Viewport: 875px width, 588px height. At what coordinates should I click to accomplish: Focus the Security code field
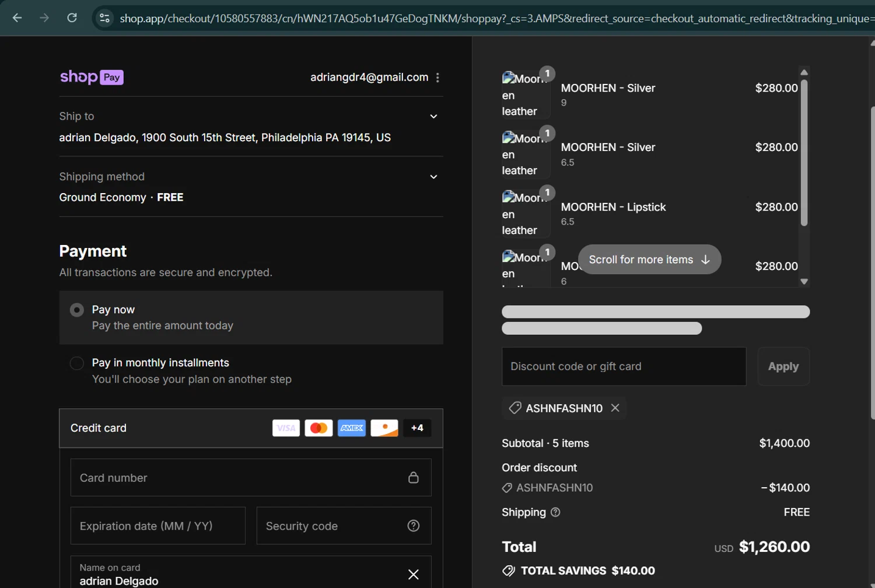pos(344,526)
